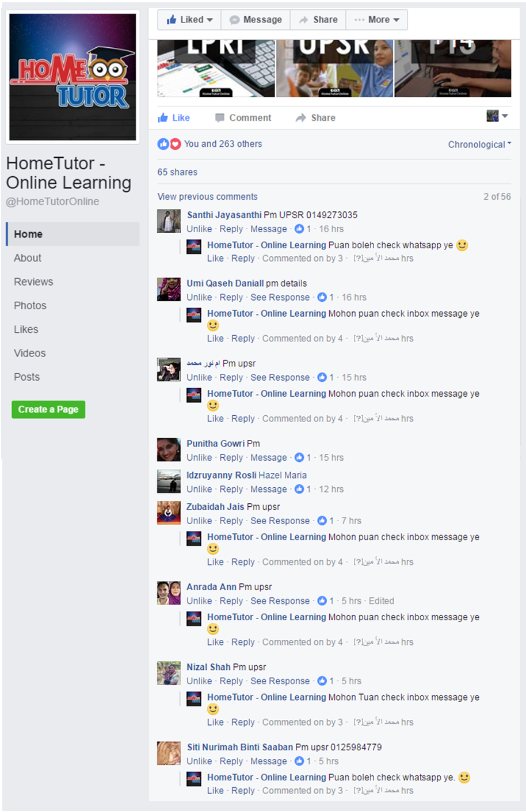Unlike Nizal Shah's comment
Screen dimensions: 526x812
[x=199, y=681]
